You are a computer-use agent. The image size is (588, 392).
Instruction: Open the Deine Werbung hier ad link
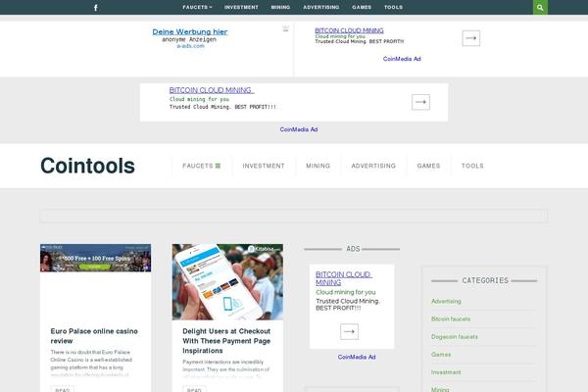[x=190, y=32]
